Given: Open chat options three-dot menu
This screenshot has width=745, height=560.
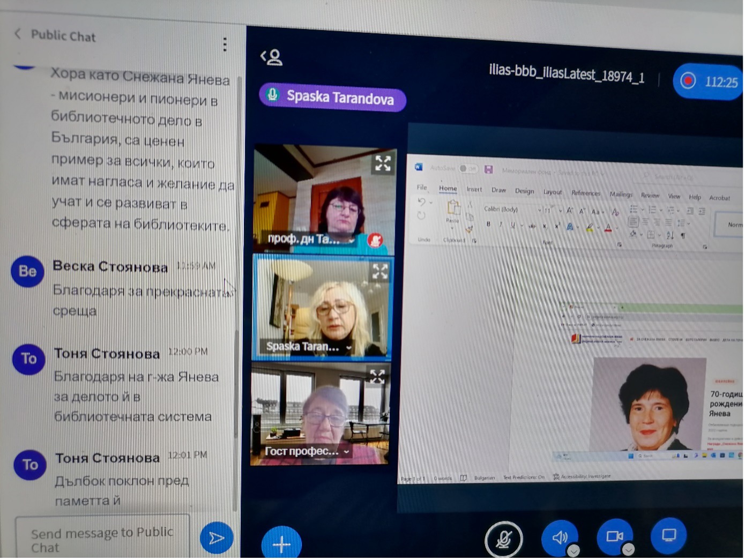Looking at the screenshot, I should coord(225,44).
